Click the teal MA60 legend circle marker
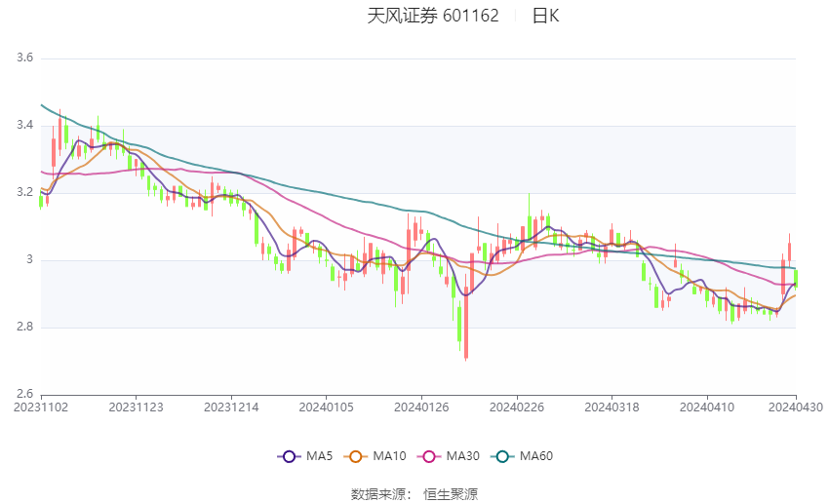The image size is (829, 504). (500, 456)
